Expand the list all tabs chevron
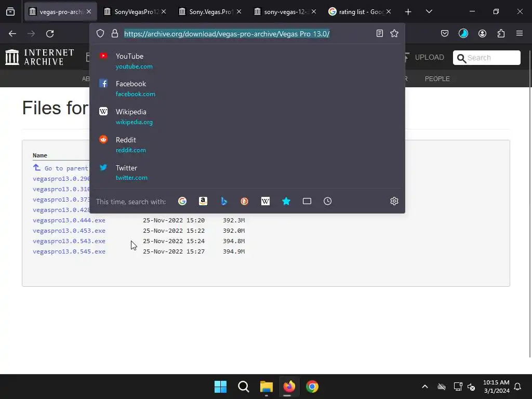This screenshot has height=399, width=532. pos(429,11)
